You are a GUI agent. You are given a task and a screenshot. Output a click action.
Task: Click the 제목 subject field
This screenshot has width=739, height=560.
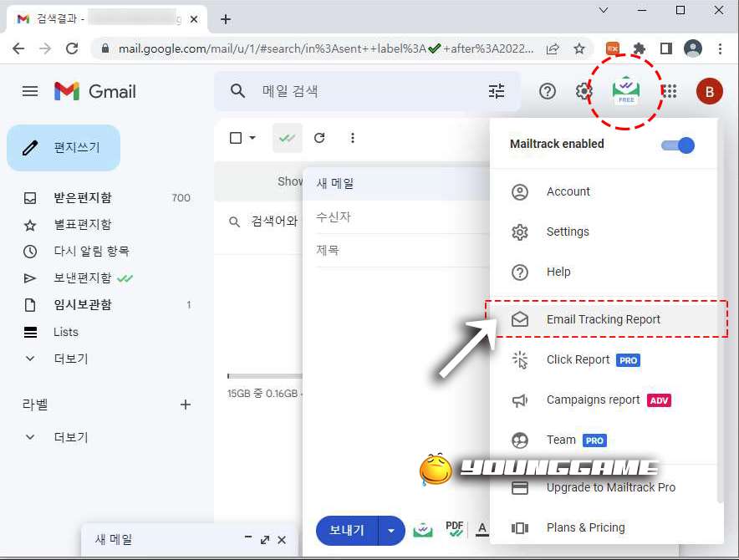point(403,250)
